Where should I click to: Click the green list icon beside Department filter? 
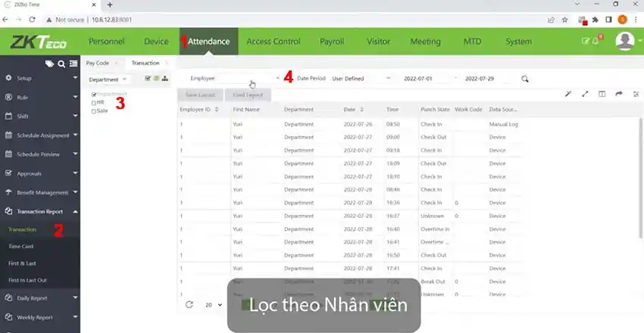[x=157, y=79]
